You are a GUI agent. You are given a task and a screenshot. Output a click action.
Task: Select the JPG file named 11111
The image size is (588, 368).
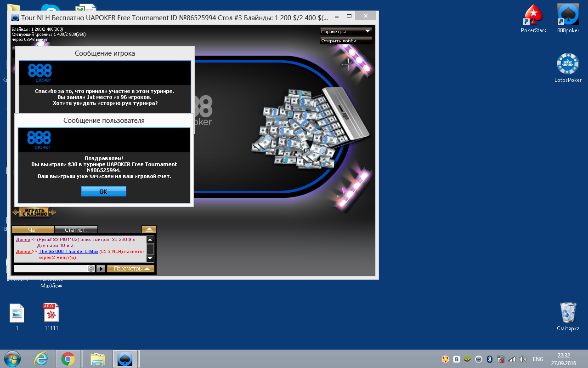pos(51,316)
